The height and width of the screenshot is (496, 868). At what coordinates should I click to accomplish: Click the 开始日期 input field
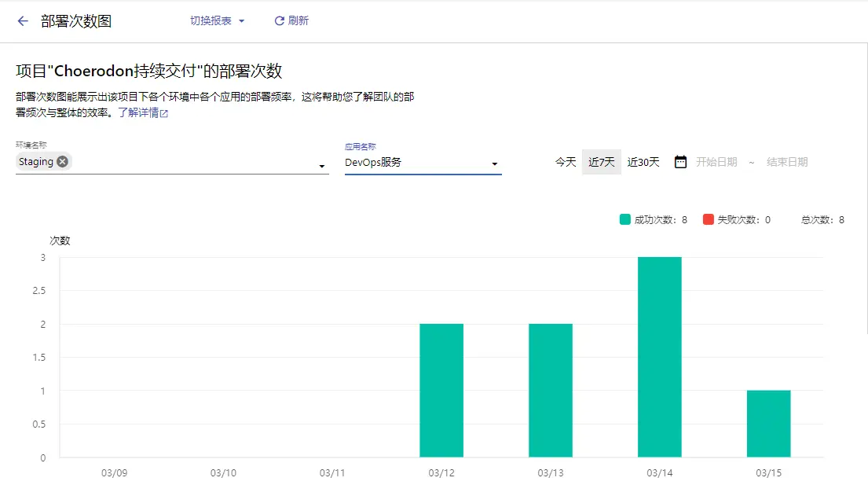[x=716, y=162]
